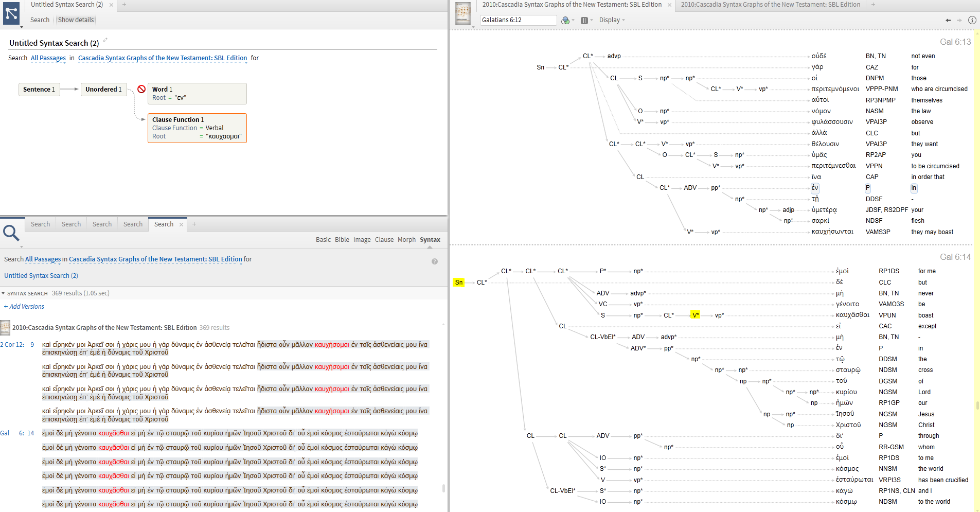The height and width of the screenshot is (512, 980).
Task: Click the Untitled Syntax Search (2) top tab
Action: [x=67, y=5]
